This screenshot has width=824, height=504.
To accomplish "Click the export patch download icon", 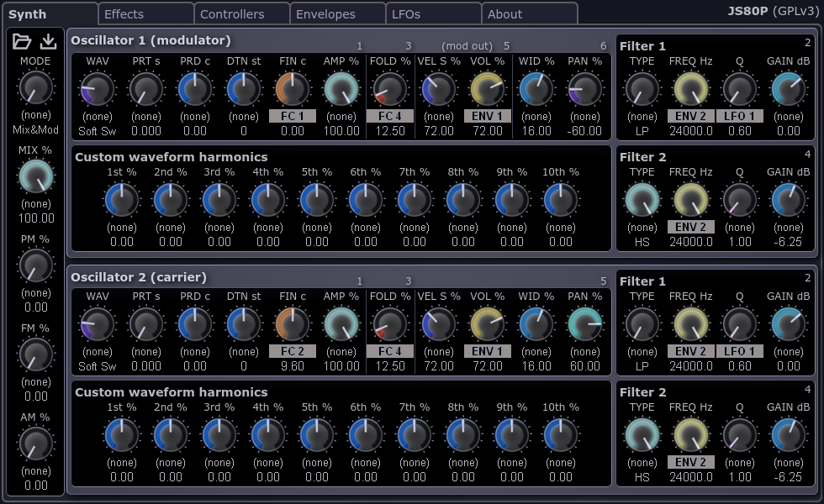I will coord(49,41).
